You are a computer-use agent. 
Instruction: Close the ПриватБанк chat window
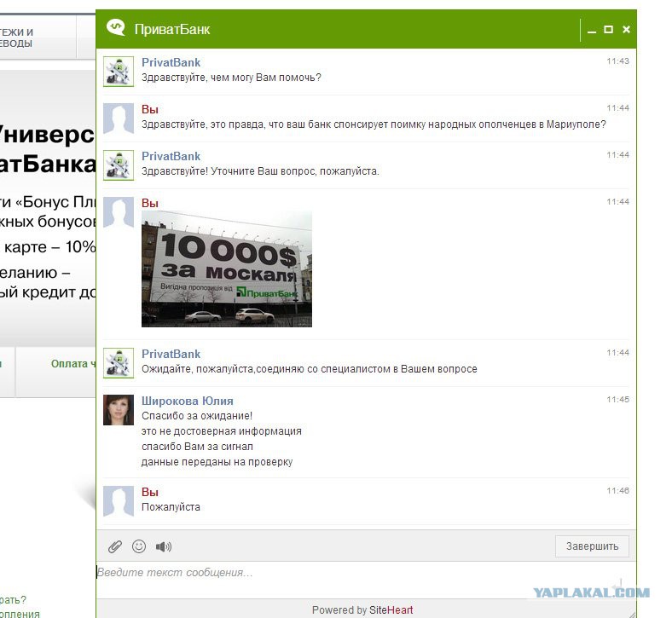[x=626, y=29]
